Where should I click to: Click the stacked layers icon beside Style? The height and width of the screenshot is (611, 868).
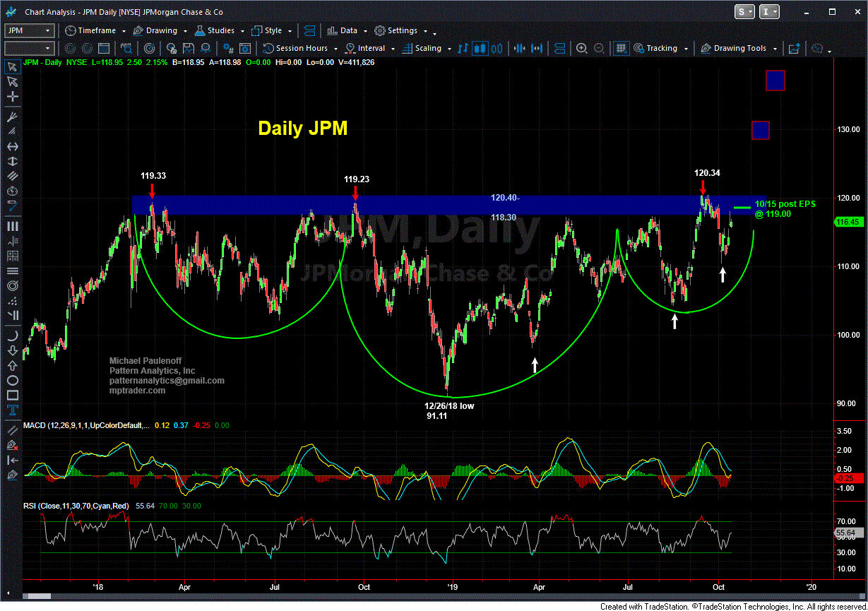tap(308, 30)
